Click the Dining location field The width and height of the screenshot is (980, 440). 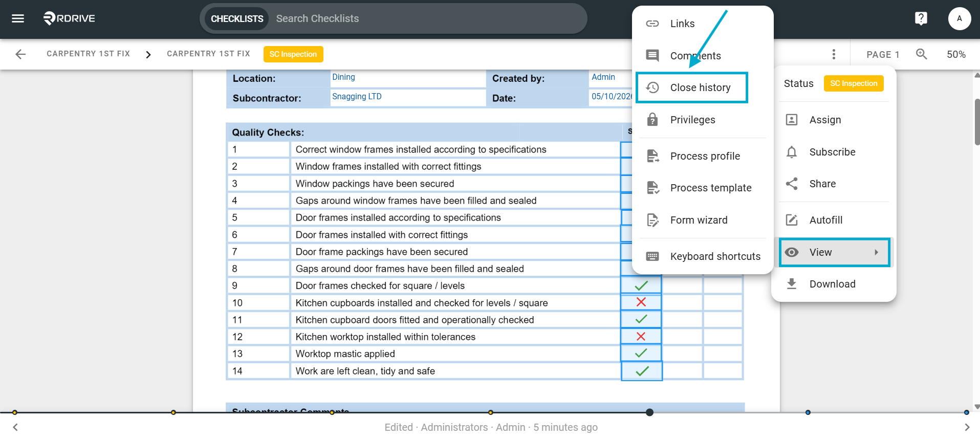[408, 78]
